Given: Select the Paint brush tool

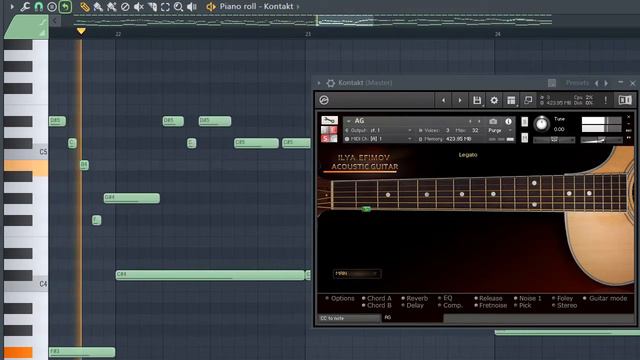Looking at the screenshot, I should tap(98, 7).
